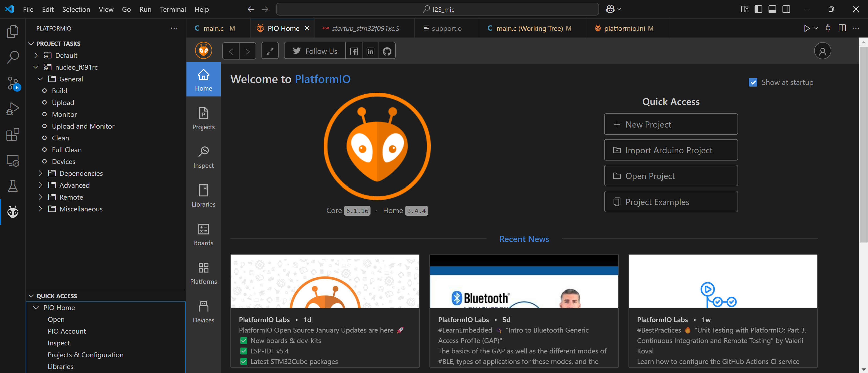868x373 pixels.
Task: Uncheck the Show at startup checkbox
Action: 753,83
